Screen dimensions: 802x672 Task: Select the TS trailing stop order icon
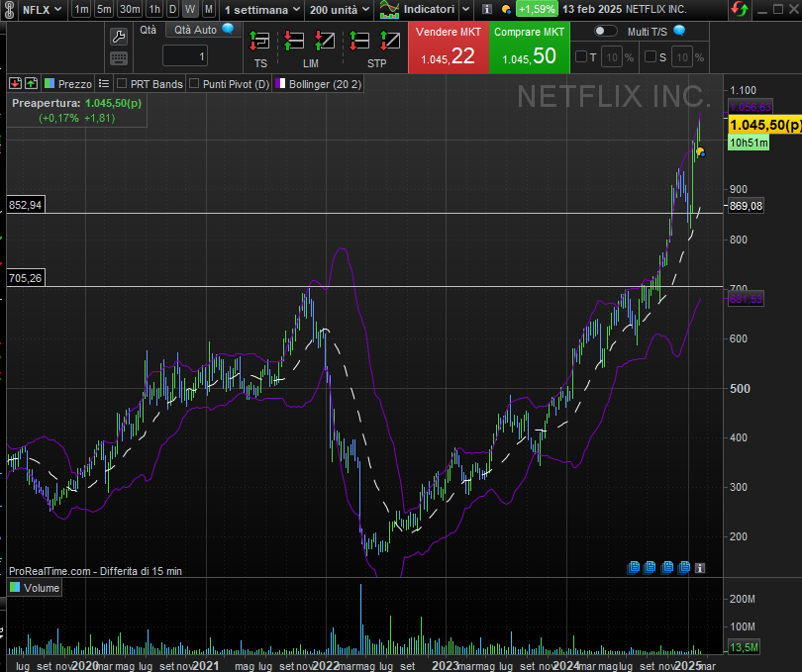coord(259,42)
